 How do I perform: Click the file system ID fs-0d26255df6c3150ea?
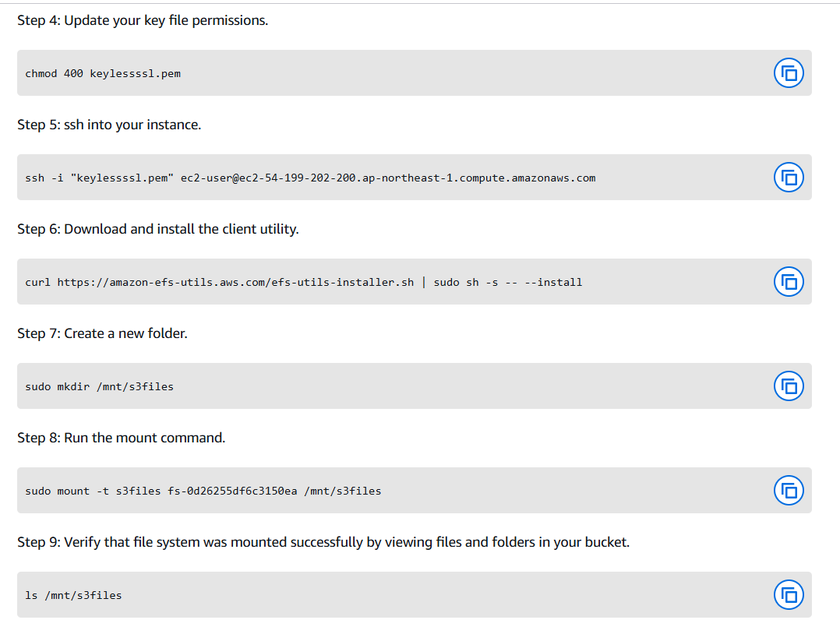[232, 491]
